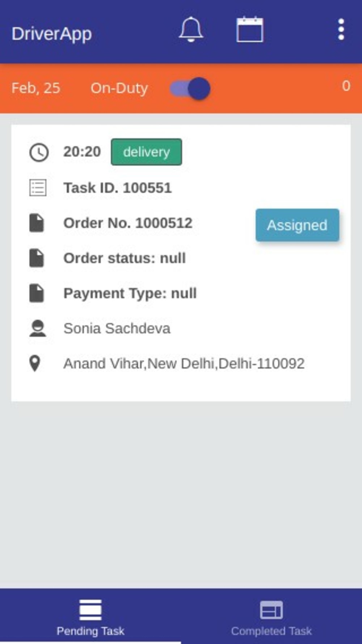Click the Payment Type document icon
Viewport: 362px width, 644px height.
point(37,293)
